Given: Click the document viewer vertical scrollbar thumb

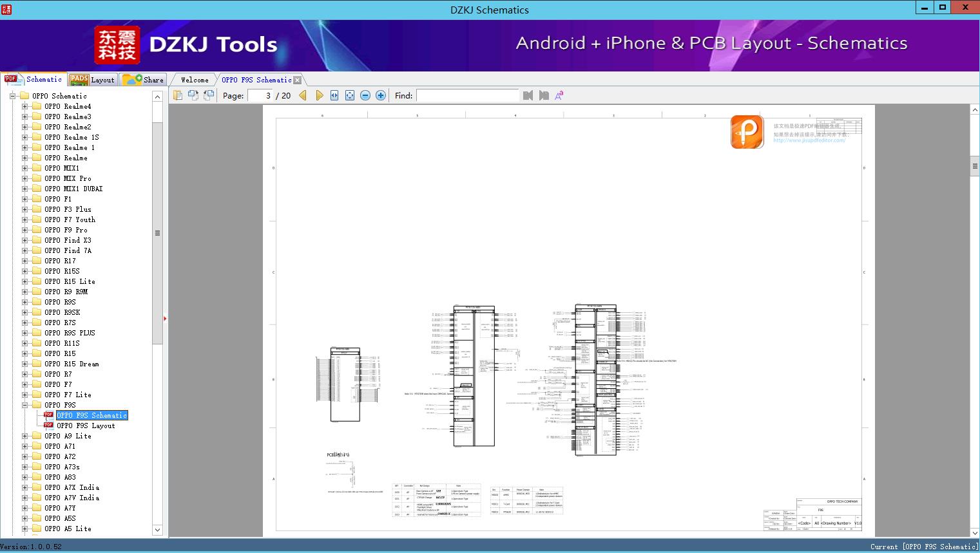Looking at the screenshot, I should pyautogui.click(x=974, y=166).
